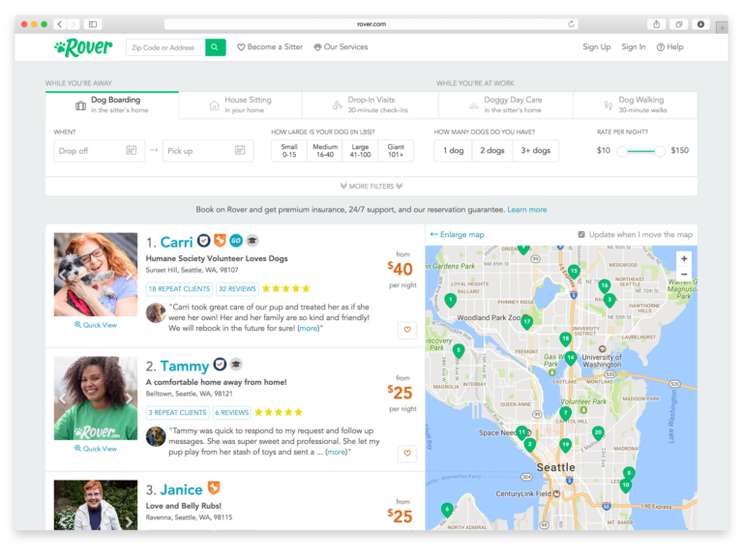Click the Sign In link

(x=634, y=46)
